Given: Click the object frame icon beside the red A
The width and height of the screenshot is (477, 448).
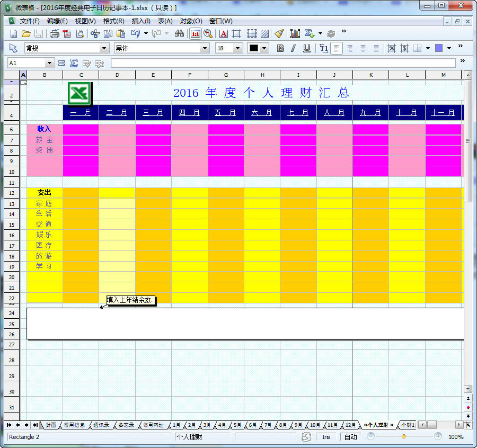Looking at the screenshot, I should [236, 33].
